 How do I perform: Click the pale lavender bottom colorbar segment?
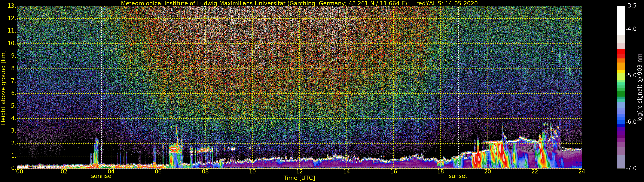click(x=621, y=162)
